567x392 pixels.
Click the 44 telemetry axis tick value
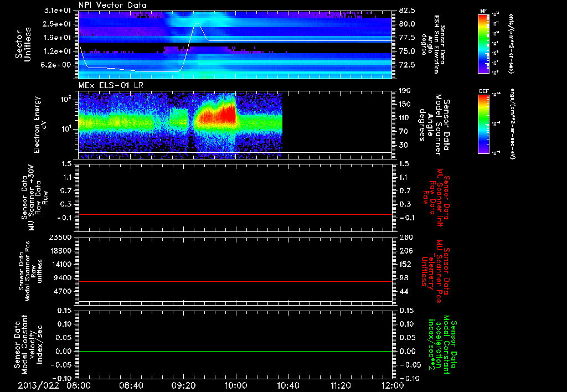tap(404, 291)
